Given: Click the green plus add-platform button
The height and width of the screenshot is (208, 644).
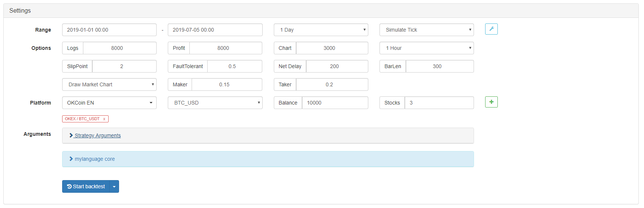Looking at the screenshot, I should 491,102.
